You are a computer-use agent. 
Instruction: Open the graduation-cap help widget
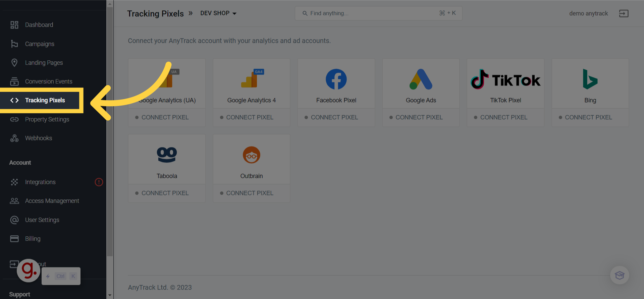coord(620,275)
